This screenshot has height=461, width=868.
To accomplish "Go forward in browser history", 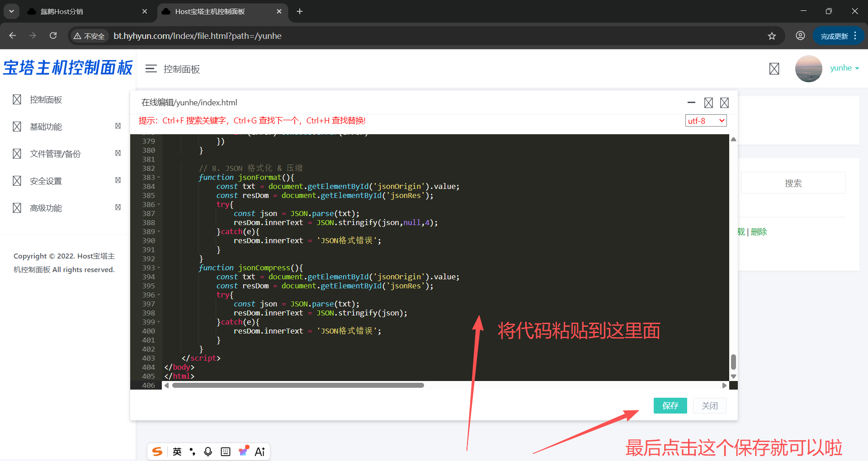I will pos(33,36).
